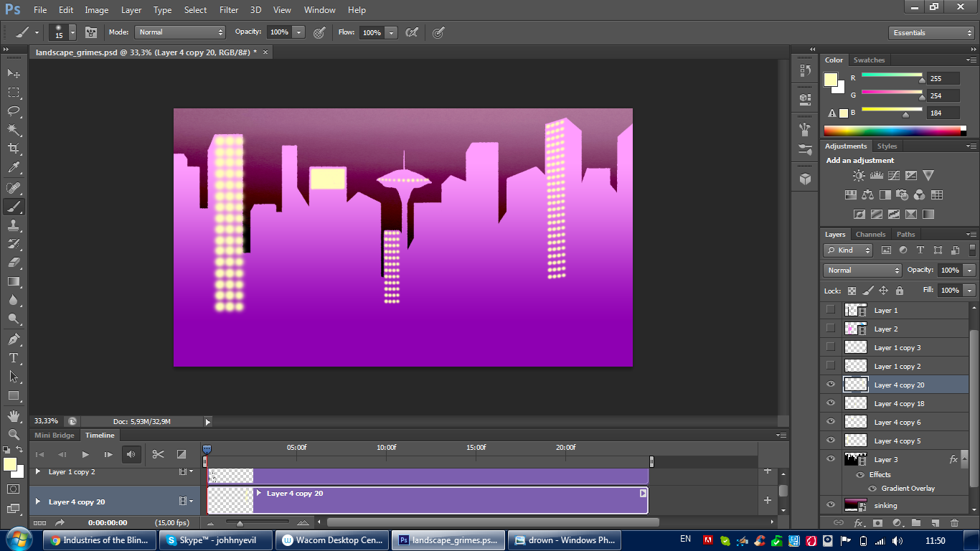Select the Pen tool
Screen dimensions: 980x551
[x=14, y=339]
